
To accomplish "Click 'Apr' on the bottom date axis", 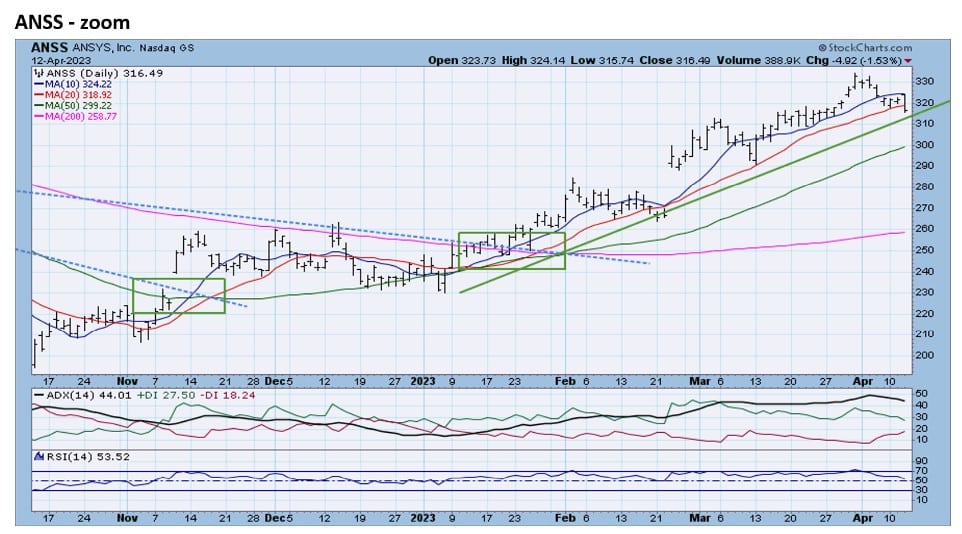I will pyautogui.click(x=863, y=518).
